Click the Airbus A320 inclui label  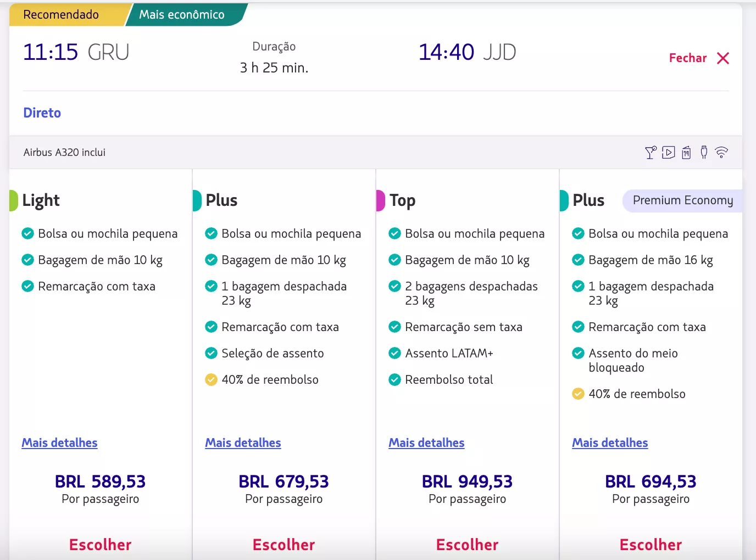click(x=64, y=153)
